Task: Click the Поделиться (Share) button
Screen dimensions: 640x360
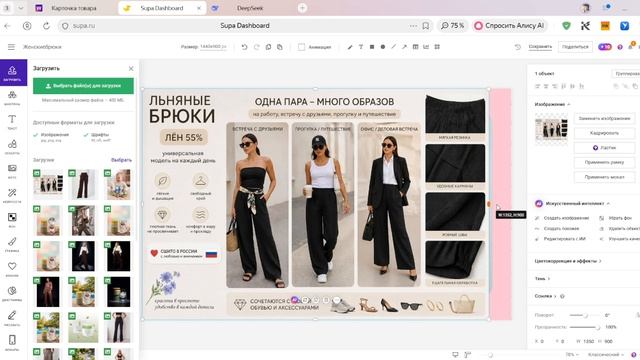Action: 575,47
